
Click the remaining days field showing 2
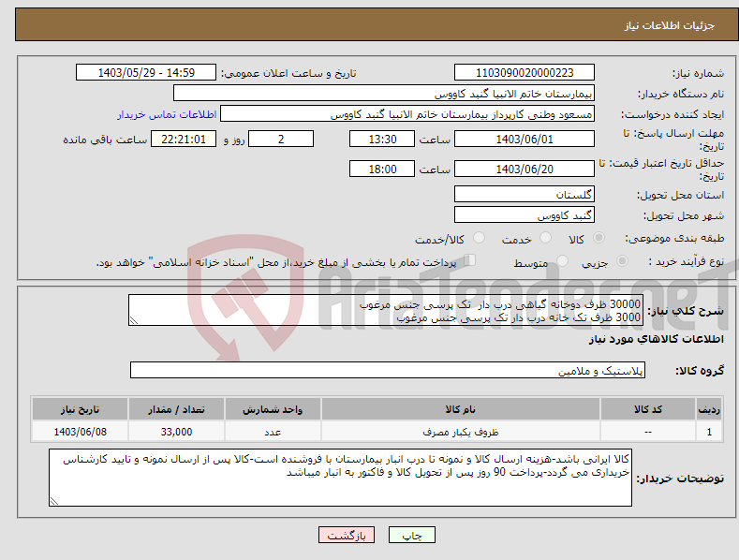(x=281, y=139)
